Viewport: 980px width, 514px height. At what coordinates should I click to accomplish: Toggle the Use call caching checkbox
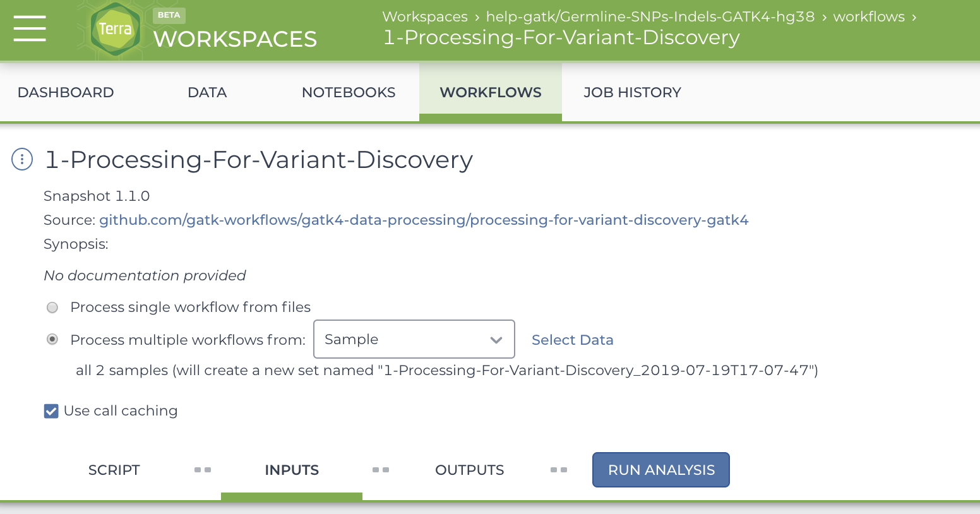[51, 411]
